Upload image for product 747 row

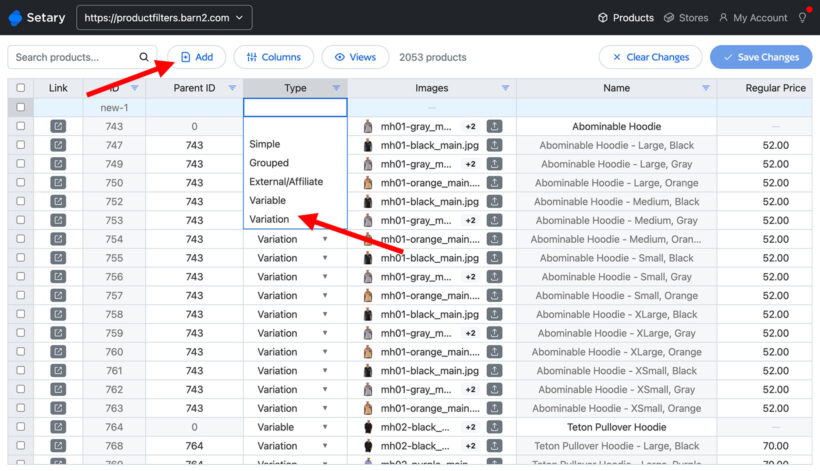(x=494, y=145)
